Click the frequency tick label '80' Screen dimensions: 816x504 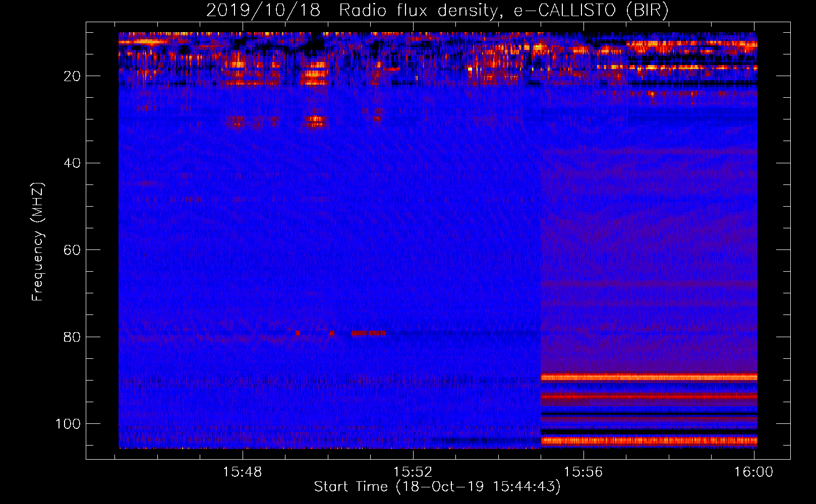(72, 337)
